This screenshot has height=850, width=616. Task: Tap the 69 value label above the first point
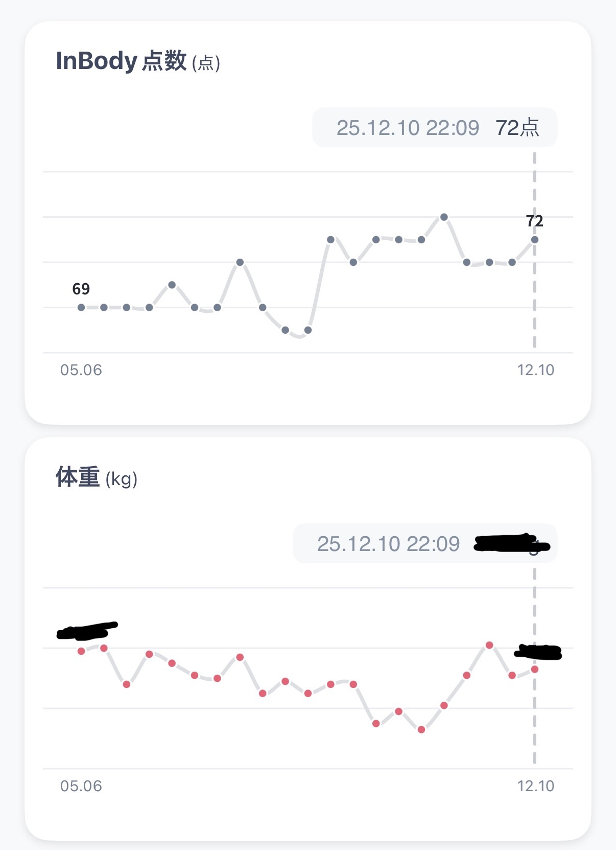[81, 289]
